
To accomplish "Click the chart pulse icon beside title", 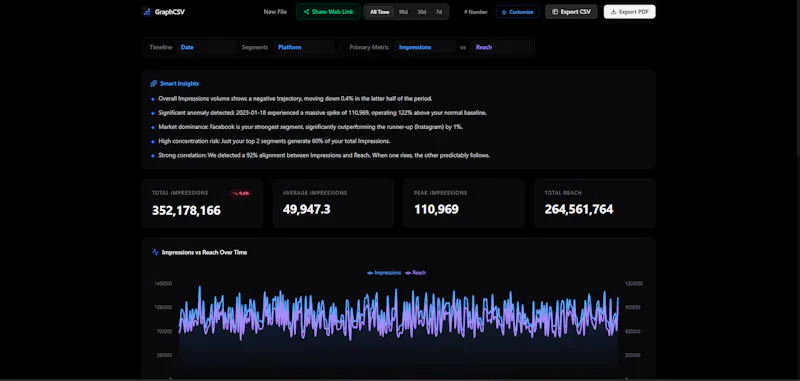I will [x=155, y=252].
